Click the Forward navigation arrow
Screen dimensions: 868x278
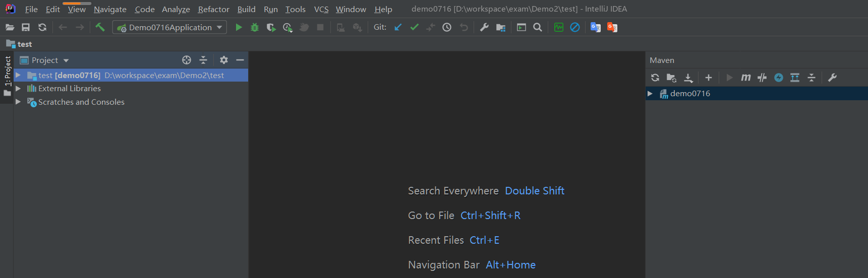80,27
